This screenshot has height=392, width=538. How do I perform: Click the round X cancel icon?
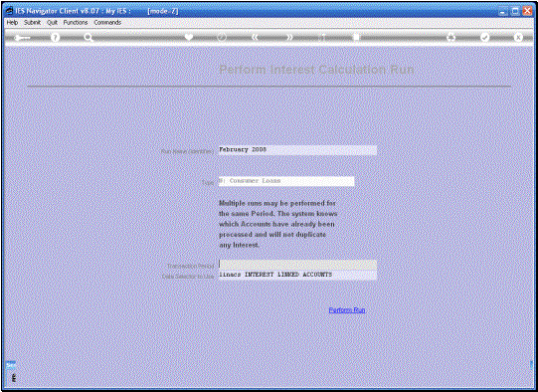(x=518, y=37)
